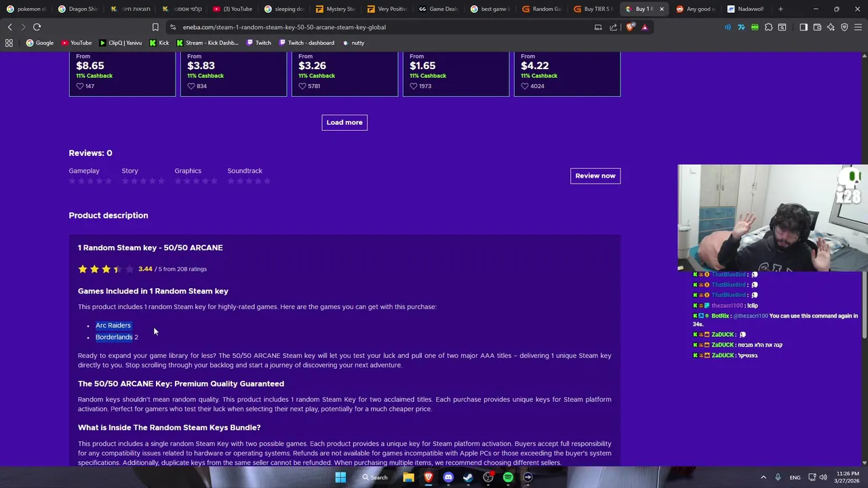Open OBS Studio from the taskbar
The image size is (868, 488).
tap(488, 477)
